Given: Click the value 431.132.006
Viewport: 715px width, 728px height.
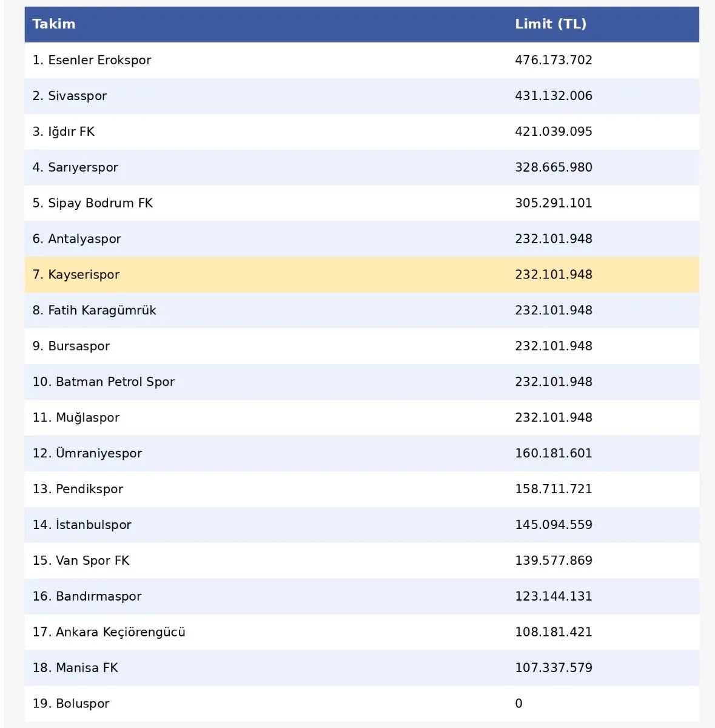Looking at the screenshot, I should [x=553, y=96].
